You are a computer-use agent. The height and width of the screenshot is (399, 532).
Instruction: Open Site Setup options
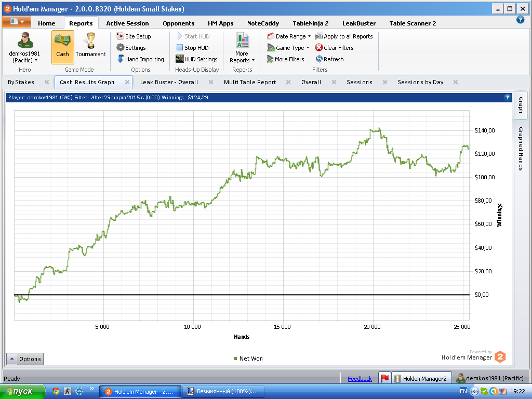(x=134, y=36)
